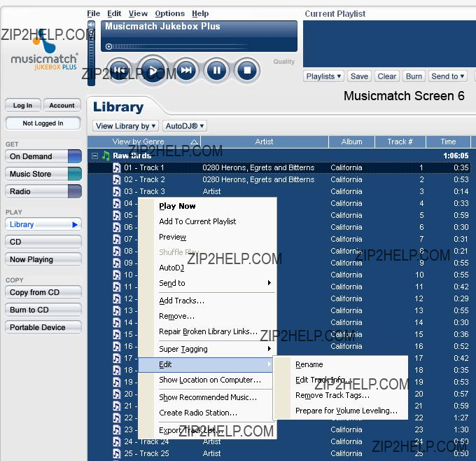Select AutoDJ in the context menu
The image size is (476, 461).
pyautogui.click(x=207, y=268)
